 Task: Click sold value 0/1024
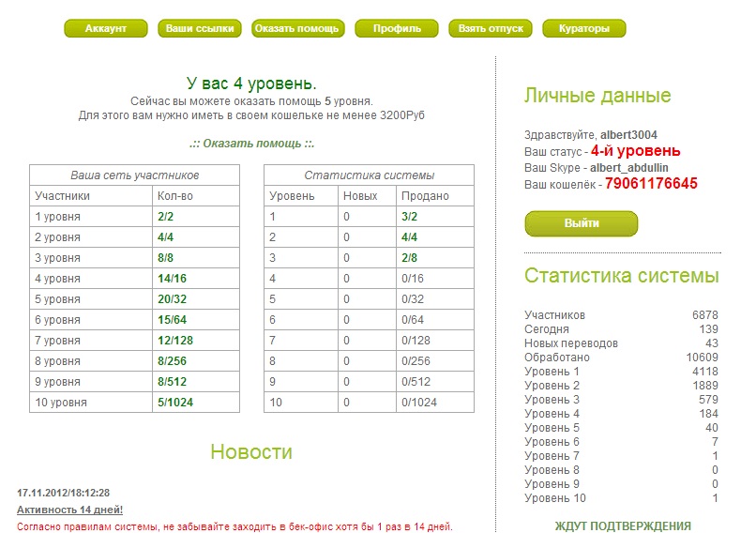[419, 403]
